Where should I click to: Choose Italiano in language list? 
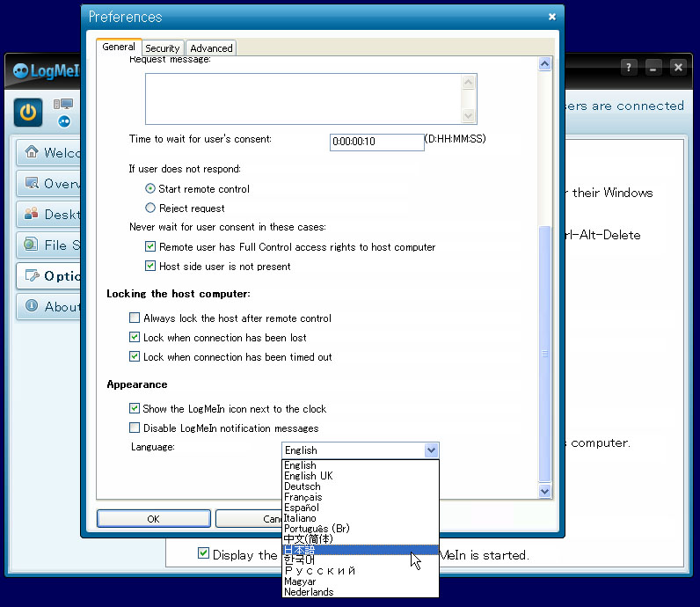tap(361, 518)
